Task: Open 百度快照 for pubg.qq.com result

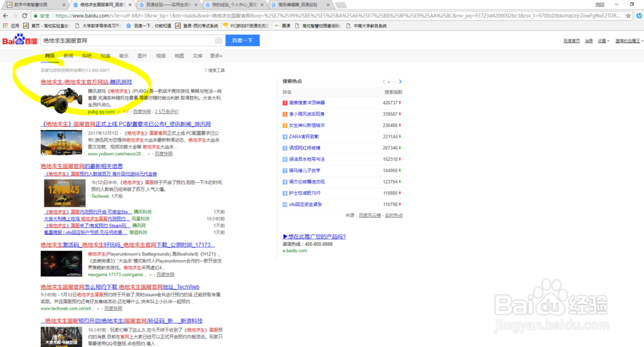Action: (142, 112)
